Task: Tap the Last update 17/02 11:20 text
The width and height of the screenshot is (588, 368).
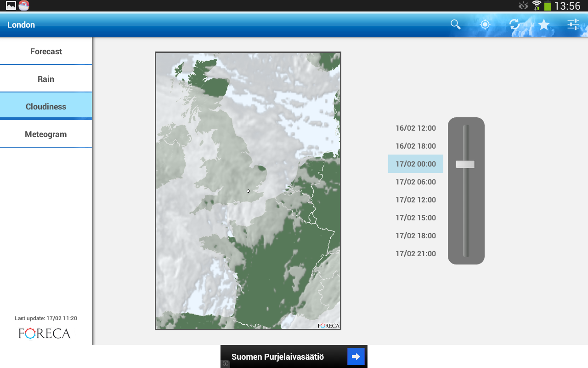Action: pyautogui.click(x=46, y=318)
